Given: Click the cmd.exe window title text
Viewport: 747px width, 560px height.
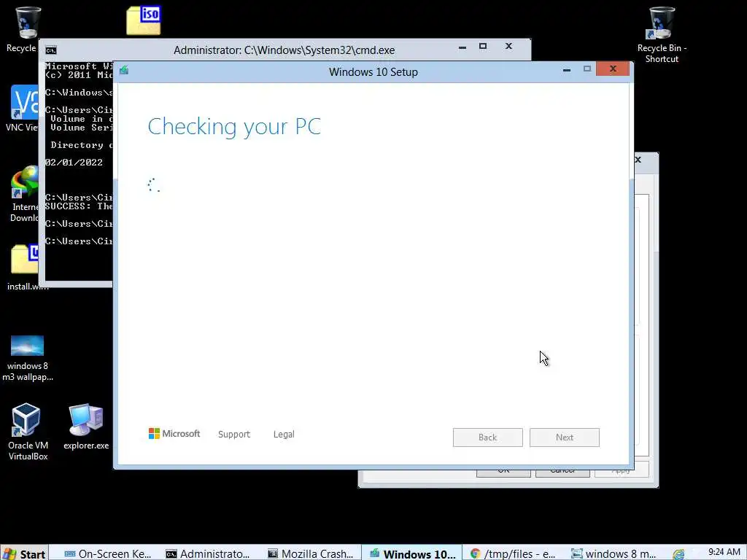Looking at the screenshot, I should coord(284,50).
